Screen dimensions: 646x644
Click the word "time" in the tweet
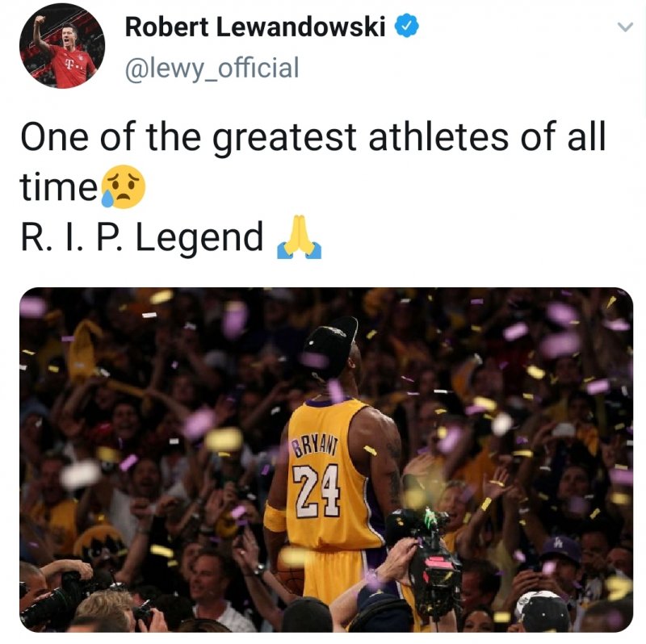(x=58, y=187)
